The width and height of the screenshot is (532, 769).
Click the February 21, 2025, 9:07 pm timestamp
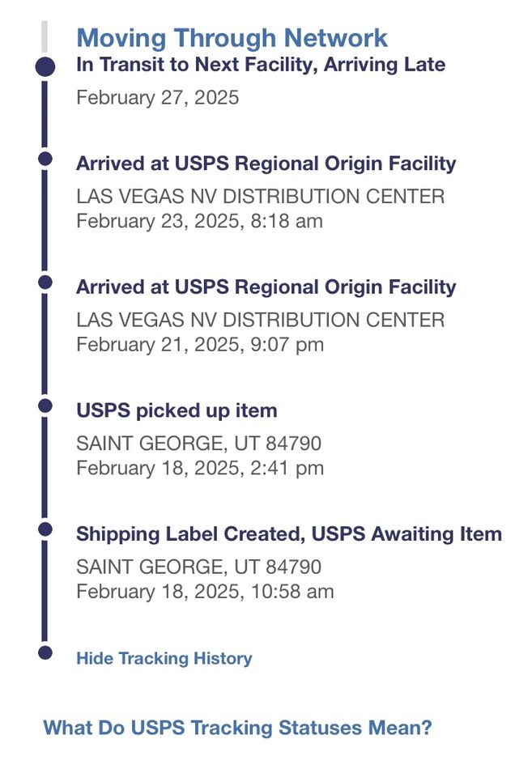[x=199, y=345]
